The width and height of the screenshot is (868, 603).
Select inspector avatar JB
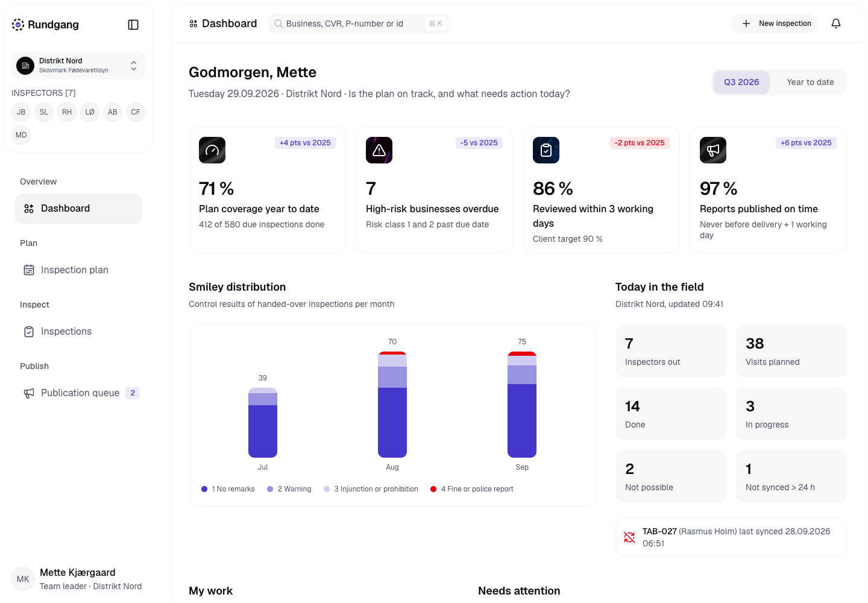21,112
